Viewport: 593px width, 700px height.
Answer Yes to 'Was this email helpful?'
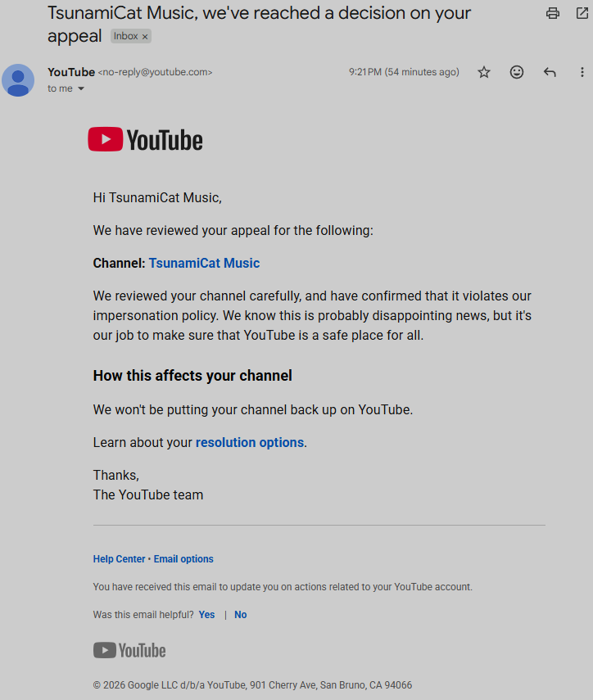[206, 615]
